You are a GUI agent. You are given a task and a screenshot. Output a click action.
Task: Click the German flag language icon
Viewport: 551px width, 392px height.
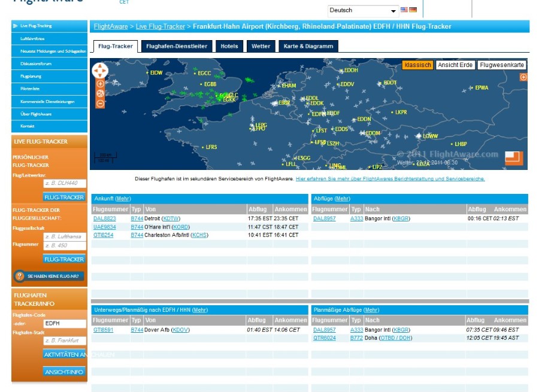pos(413,10)
